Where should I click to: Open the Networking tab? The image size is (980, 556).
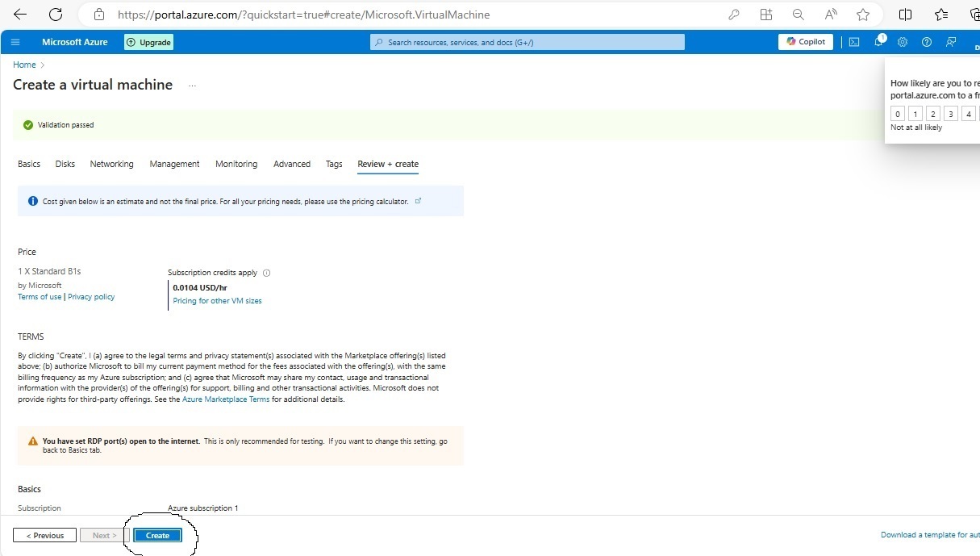coord(112,164)
